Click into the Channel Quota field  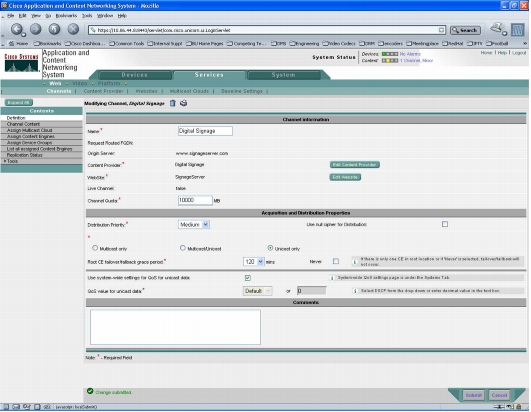(195, 200)
